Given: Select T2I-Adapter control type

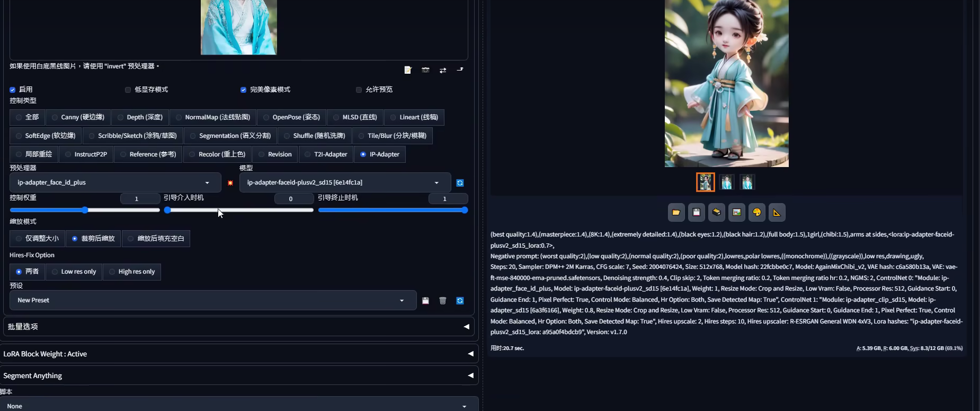Looking at the screenshot, I should tap(326, 154).
